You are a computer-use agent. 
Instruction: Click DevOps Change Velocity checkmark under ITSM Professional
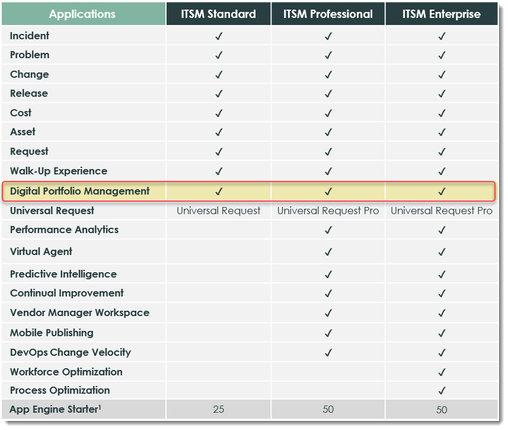click(328, 352)
